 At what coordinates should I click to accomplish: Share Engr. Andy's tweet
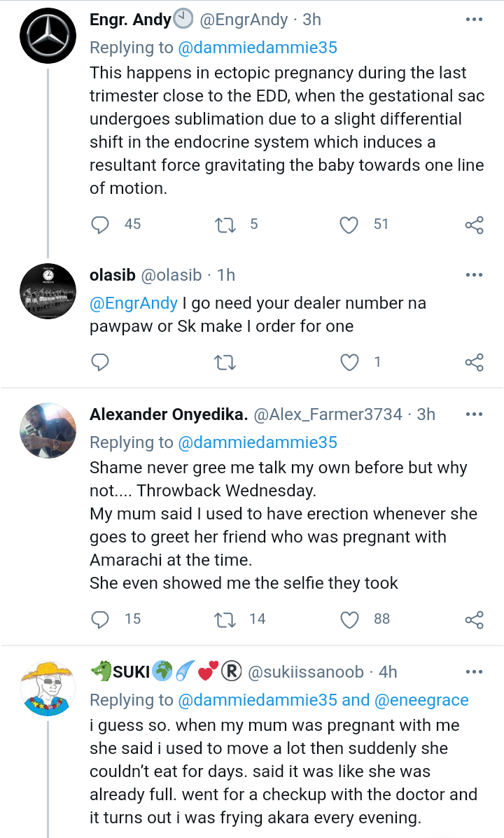tap(474, 224)
